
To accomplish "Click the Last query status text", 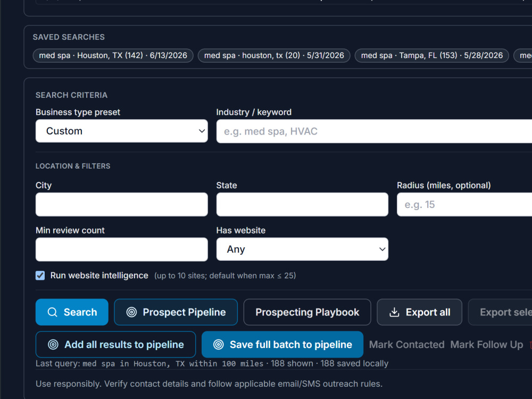I will (x=212, y=364).
